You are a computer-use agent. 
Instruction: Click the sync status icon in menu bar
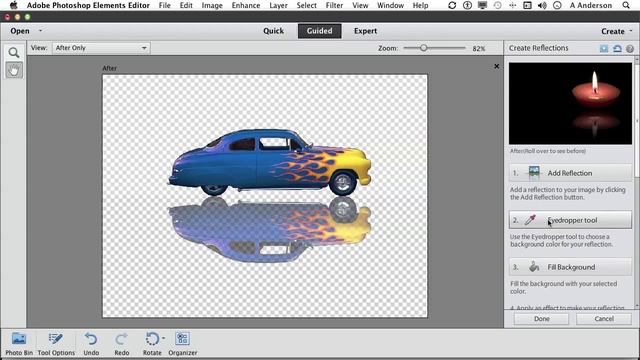click(x=452, y=5)
